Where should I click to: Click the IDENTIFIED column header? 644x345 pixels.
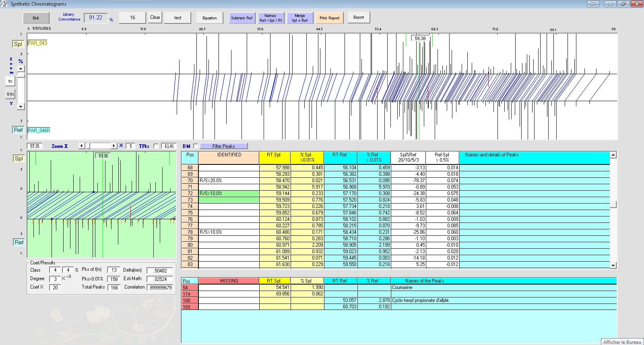point(229,158)
